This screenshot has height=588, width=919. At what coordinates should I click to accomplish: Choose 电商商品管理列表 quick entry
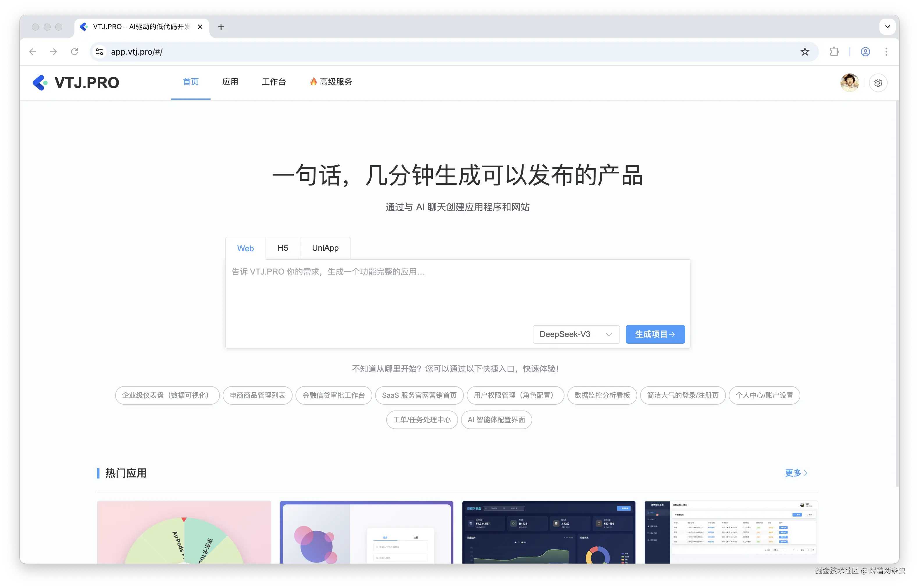[257, 396]
